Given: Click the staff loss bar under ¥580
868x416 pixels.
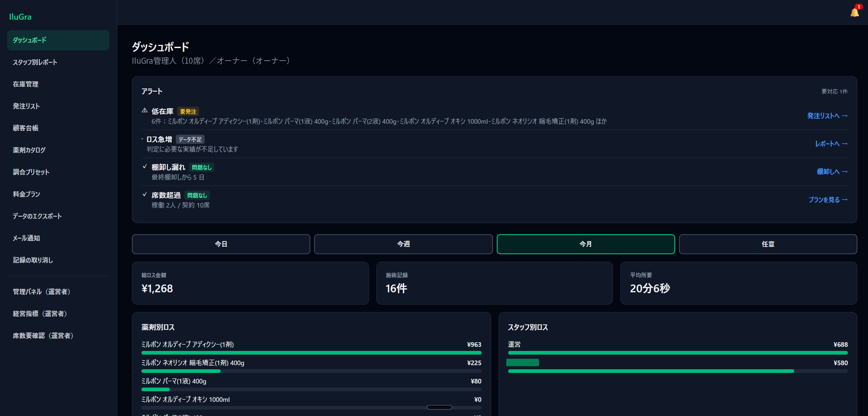Looking at the screenshot, I should coord(678,371).
